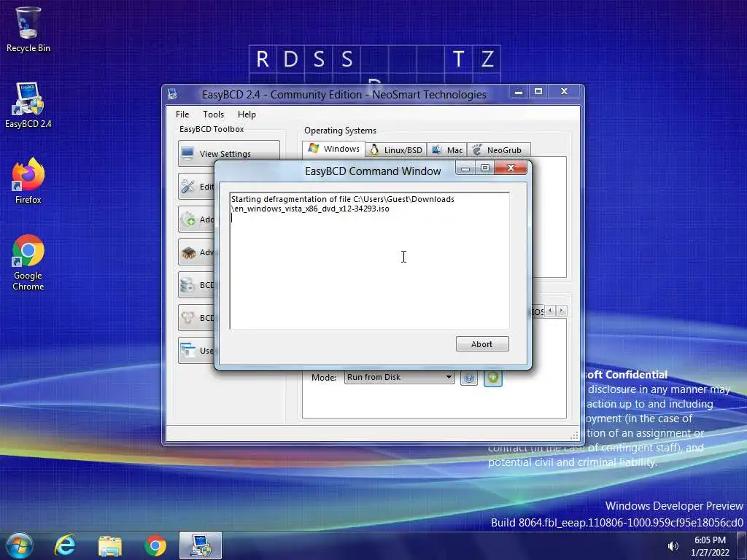Open File Explorer from the taskbar
The width and height of the screenshot is (747, 560).
tap(110, 546)
